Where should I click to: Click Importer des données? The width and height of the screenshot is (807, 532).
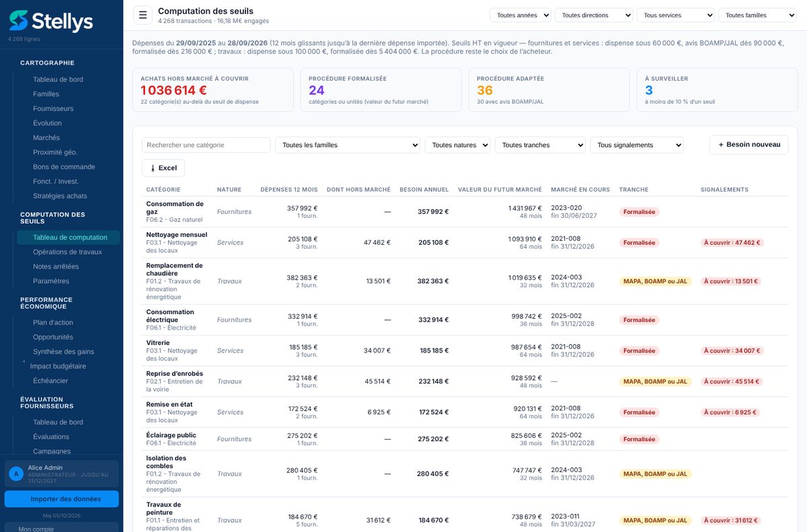point(61,499)
